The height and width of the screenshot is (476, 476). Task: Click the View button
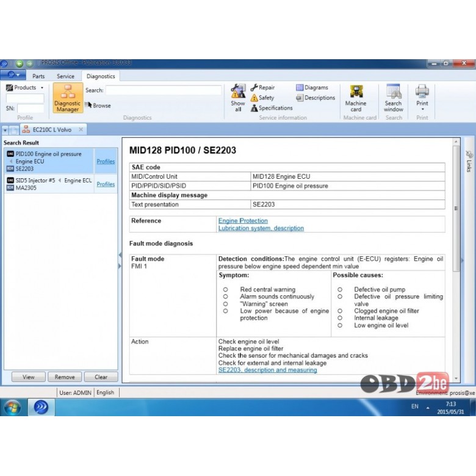pyautogui.click(x=29, y=377)
